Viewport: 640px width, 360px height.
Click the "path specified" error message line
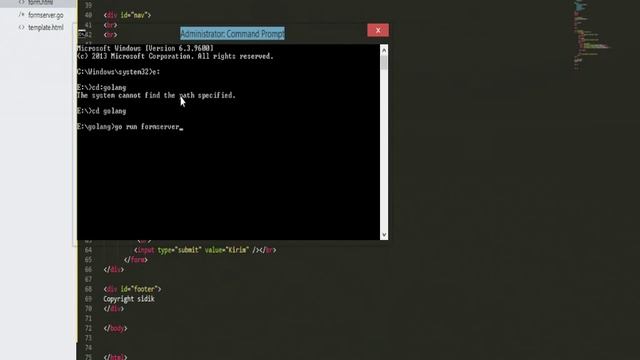tap(156, 95)
